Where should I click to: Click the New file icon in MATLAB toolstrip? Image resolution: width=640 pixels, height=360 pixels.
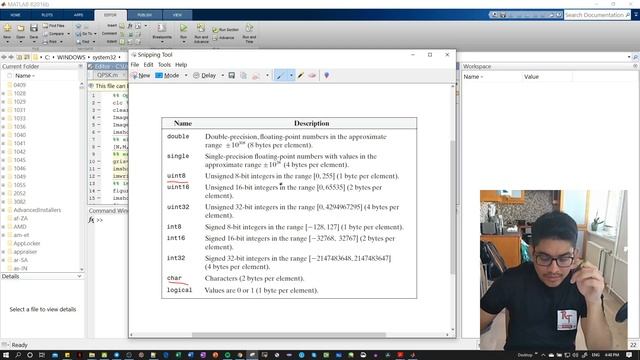pyautogui.click(x=7, y=28)
